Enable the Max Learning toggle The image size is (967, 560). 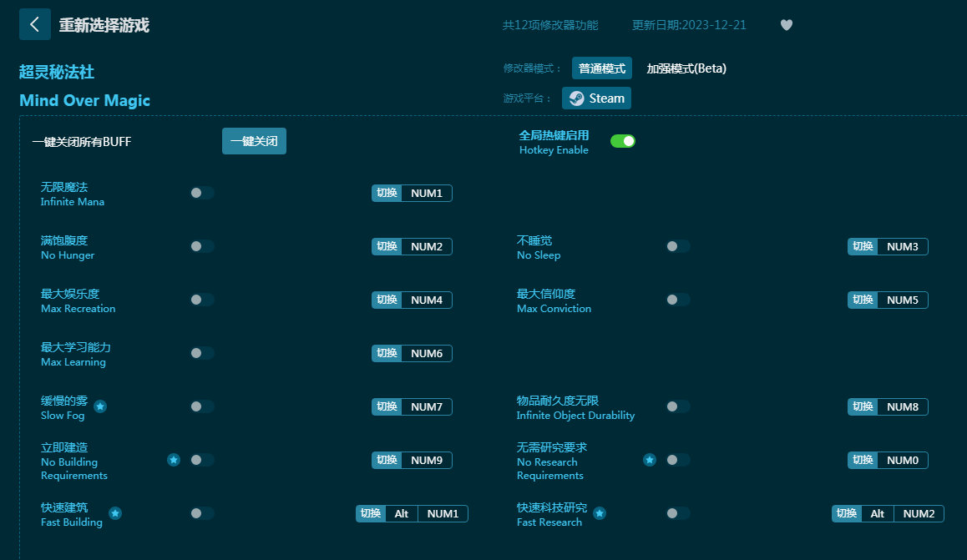pyautogui.click(x=201, y=353)
